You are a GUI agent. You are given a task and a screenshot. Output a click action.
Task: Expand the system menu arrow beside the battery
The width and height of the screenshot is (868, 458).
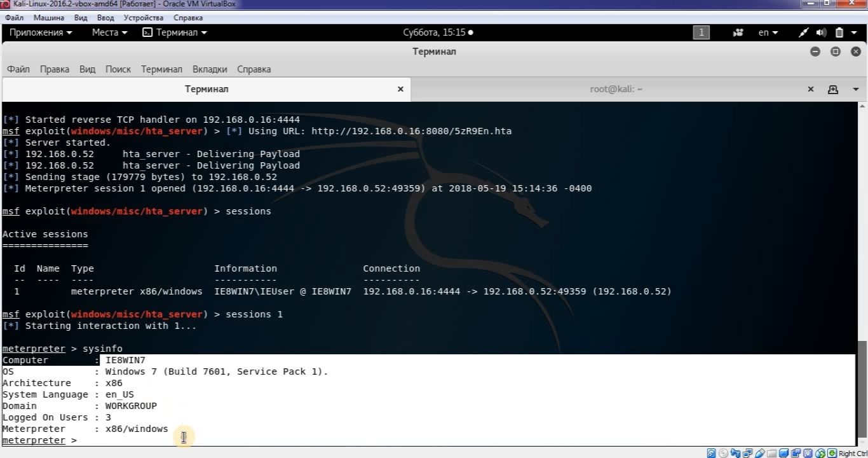[x=853, y=32]
